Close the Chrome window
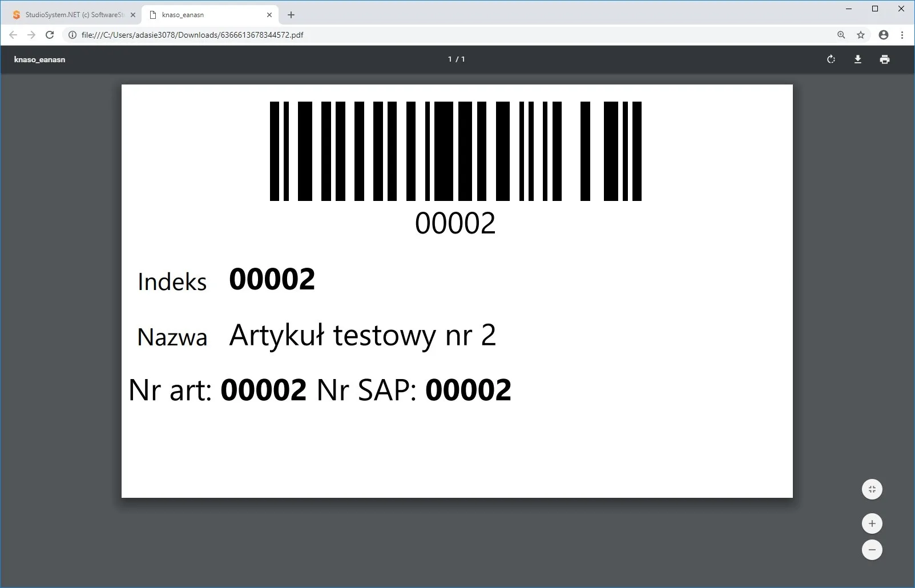The height and width of the screenshot is (588, 915). [x=901, y=9]
